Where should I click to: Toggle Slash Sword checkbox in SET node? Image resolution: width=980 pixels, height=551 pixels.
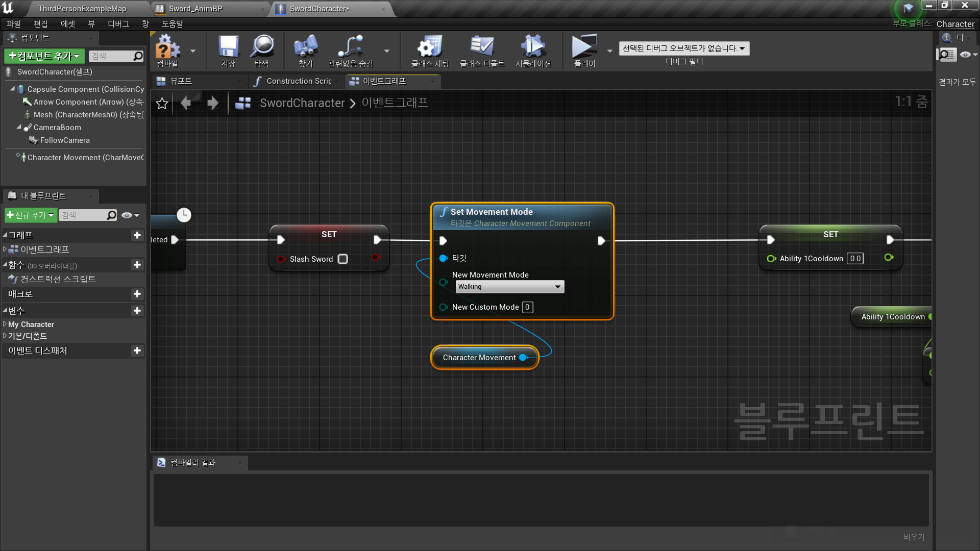[x=343, y=259]
